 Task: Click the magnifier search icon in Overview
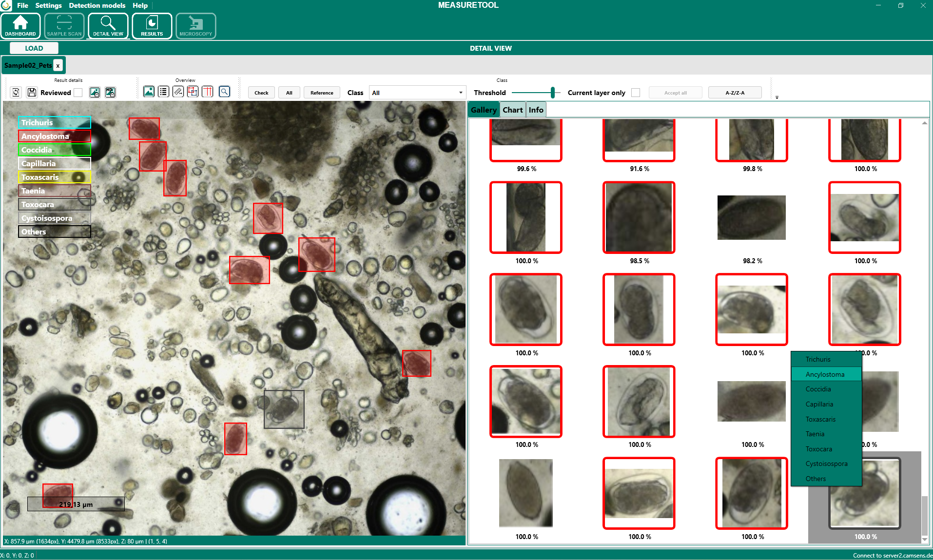[x=224, y=92]
